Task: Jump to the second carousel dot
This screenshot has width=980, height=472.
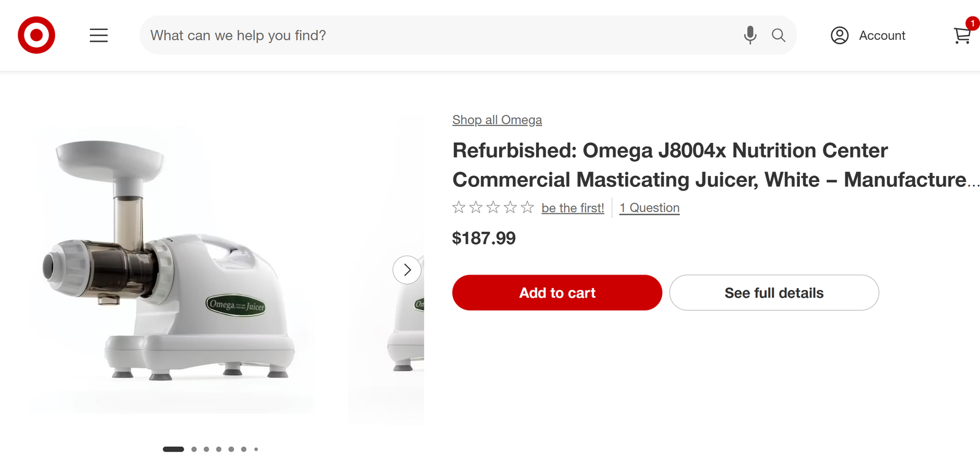Action: [x=194, y=449]
